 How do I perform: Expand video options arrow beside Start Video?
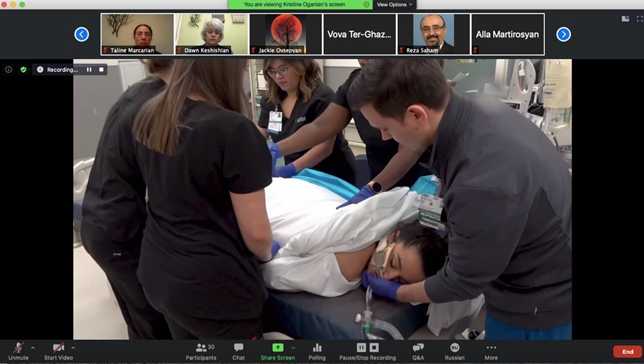[73, 348]
